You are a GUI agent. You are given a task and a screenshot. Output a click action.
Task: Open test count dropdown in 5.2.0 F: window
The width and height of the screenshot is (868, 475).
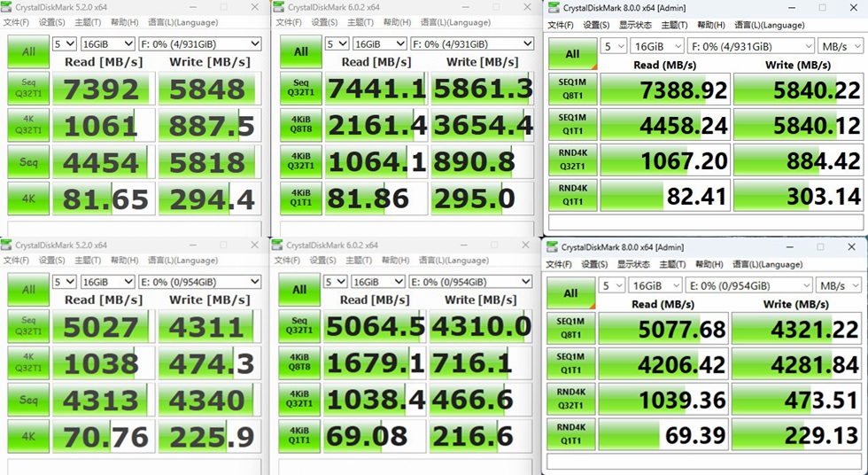point(64,43)
